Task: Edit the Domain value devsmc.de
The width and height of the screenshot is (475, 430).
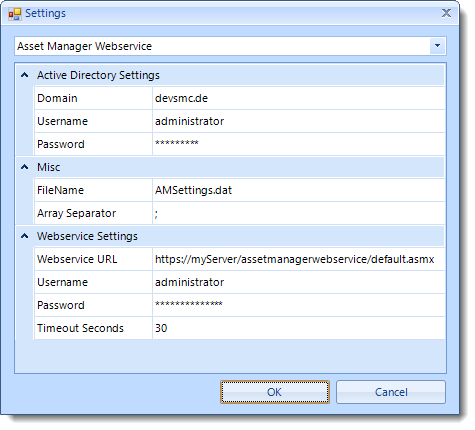Action: pyautogui.click(x=299, y=98)
